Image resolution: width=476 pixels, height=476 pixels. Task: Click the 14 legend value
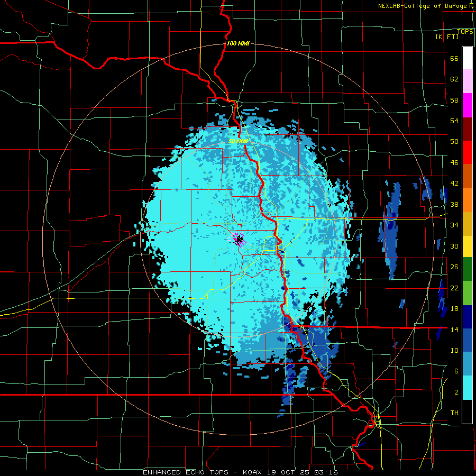(x=454, y=329)
